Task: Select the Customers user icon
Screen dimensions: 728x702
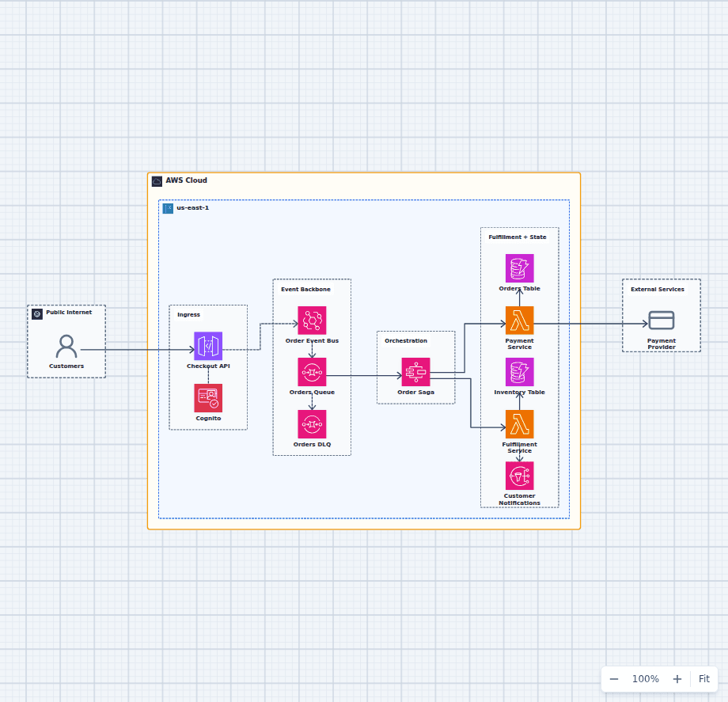Action: click(x=66, y=346)
